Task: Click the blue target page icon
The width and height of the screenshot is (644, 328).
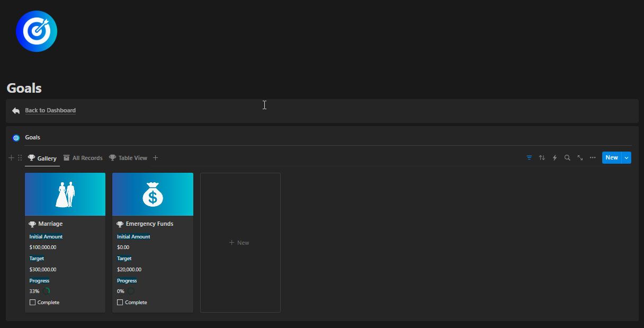Action: [x=37, y=31]
